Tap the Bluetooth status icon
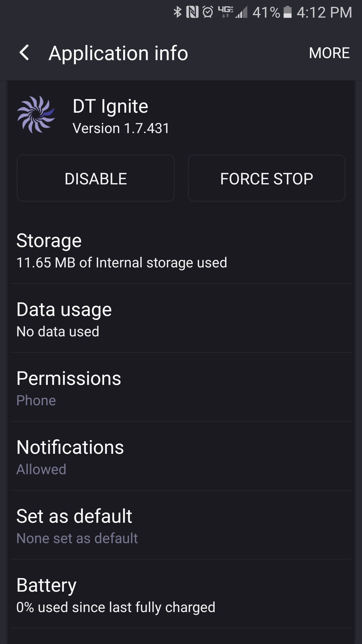Image resolution: width=362 pixels, height=644 pixels. point(177,12)
